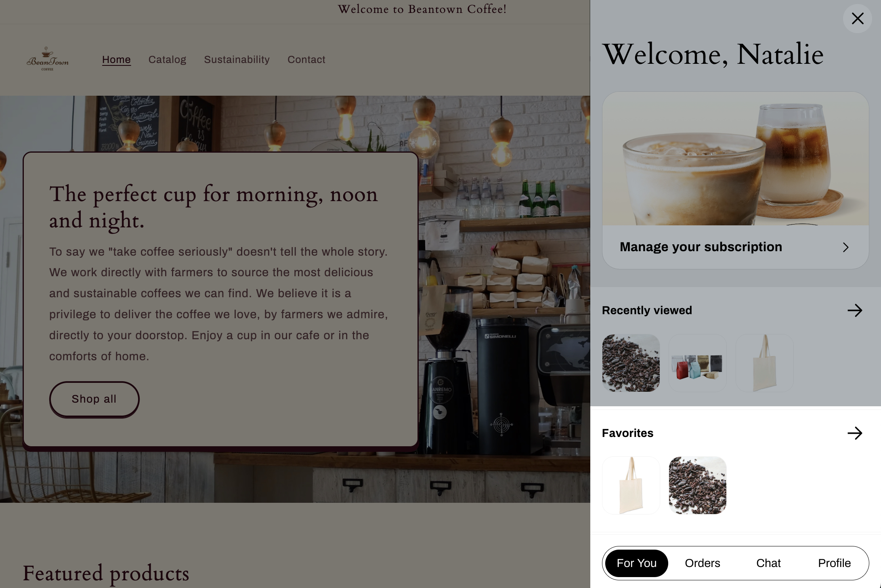881x588 pixels.
Task: Select the Orders tab icon
Action: coord(703,563)
